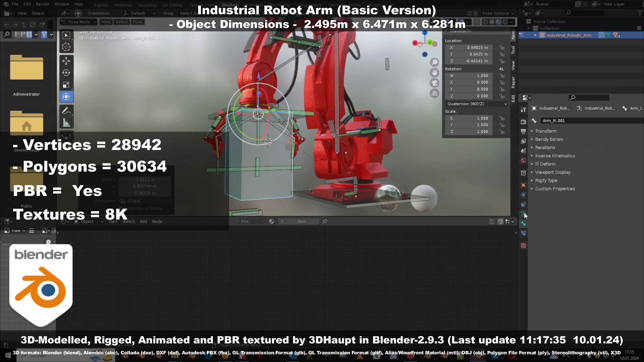Activate the 3D Cursor tool

point(66,47)
